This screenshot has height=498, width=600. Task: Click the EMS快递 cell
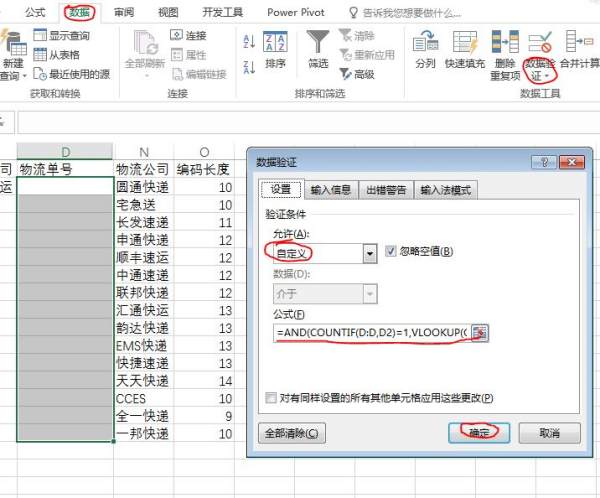click(x=144, y=345)
